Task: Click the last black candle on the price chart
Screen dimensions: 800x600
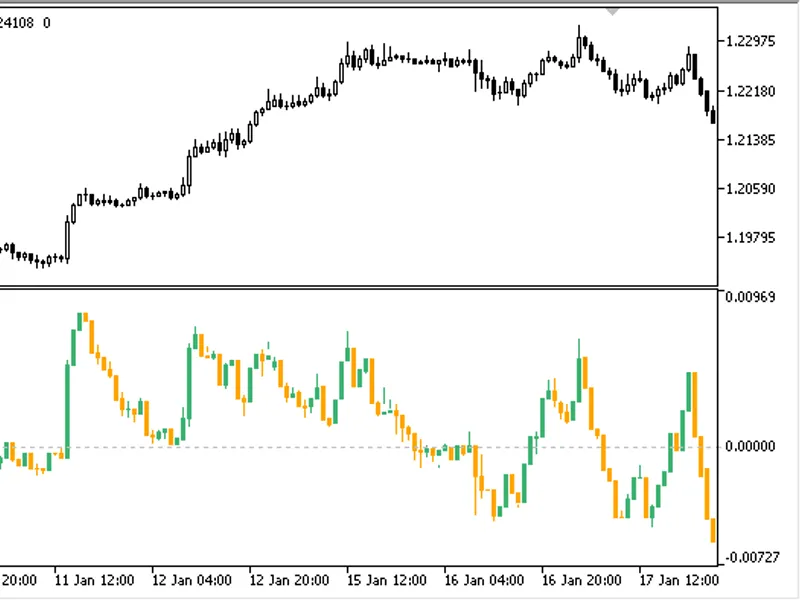Action: [713, 116]
